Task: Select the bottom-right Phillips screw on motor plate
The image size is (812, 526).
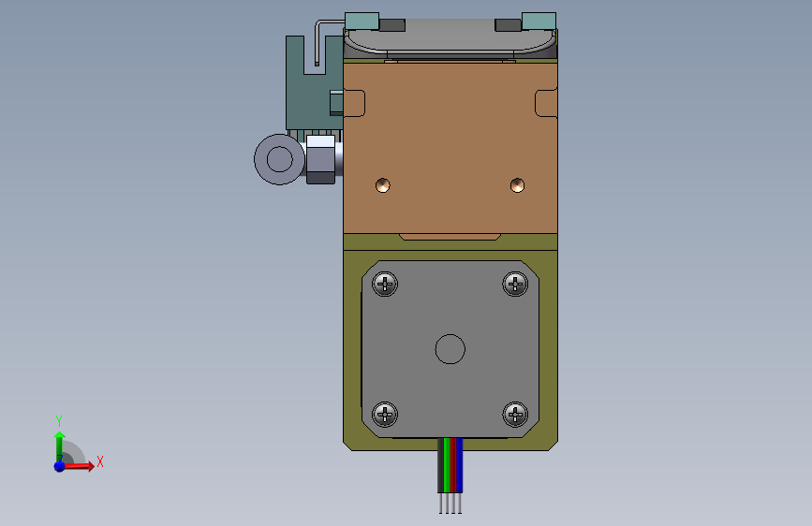Action: pyautogui.click(x=515, y=415)
